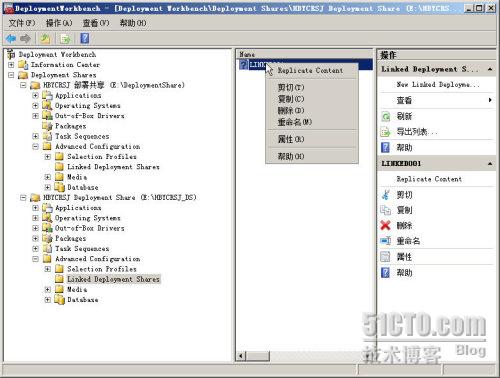Choose 帮助(H) in context menu
The width and height of the screenshot is (500, 378).
[x=312, y=156]
